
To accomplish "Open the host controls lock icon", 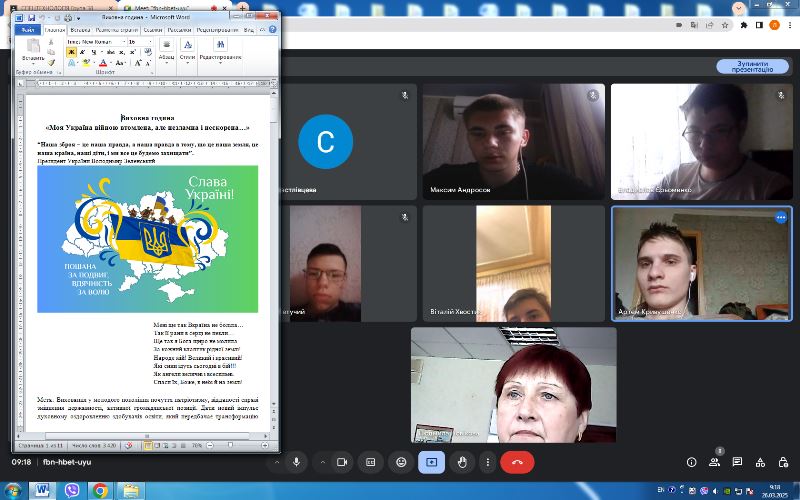I will coord(782,462).
